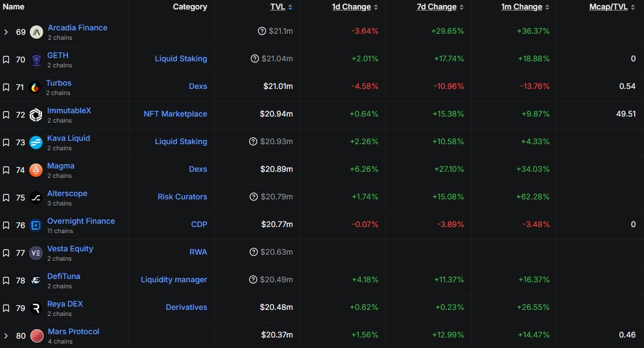
Task: Open the Risk Curators category link
Action: pos(182,197)
